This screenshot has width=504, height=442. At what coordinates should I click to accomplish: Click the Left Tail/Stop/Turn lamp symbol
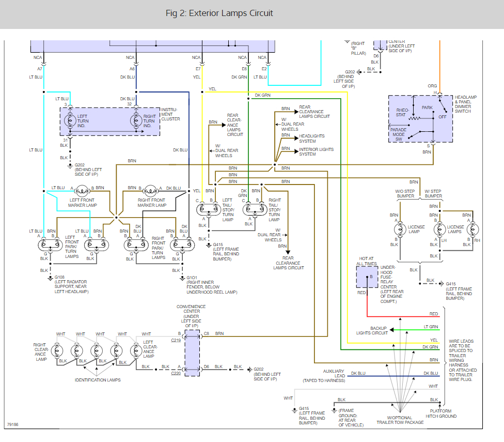(x=209, y=209)
